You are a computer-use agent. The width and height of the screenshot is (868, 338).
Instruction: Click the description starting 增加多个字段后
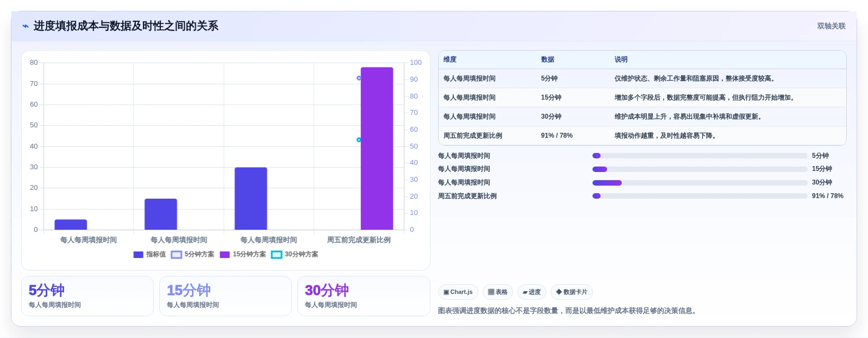[705, 98]
